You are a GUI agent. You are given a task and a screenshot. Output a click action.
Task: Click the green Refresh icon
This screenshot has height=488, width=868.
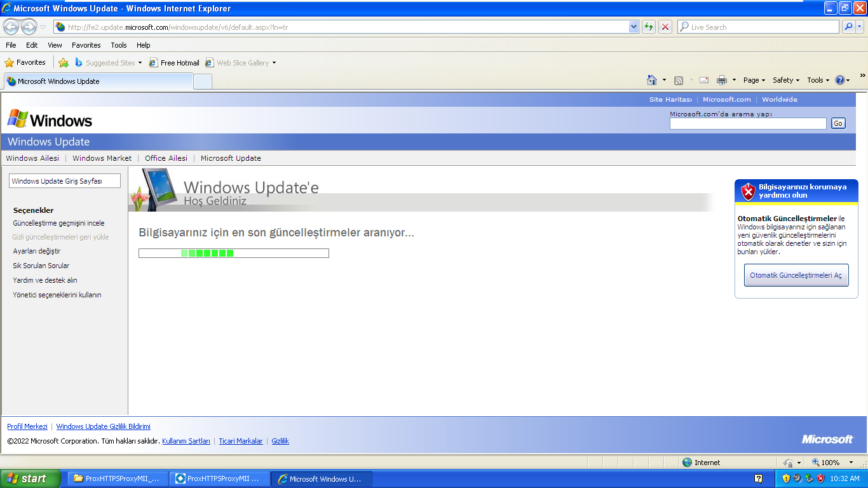tap(649, 27)
